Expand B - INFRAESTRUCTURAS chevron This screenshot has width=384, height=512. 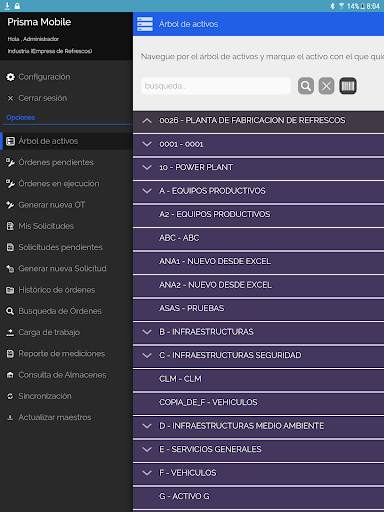(147, 332)
